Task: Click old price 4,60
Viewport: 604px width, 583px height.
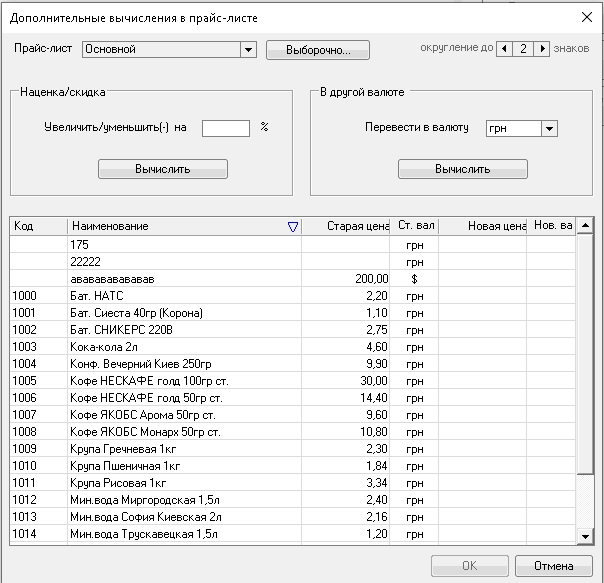Action: (x=346, y=346)
